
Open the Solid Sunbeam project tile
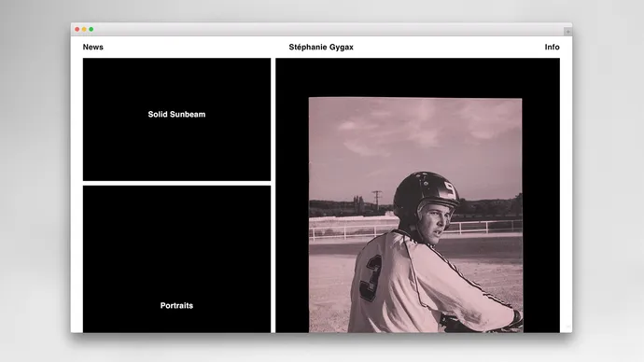click(176, 119)
